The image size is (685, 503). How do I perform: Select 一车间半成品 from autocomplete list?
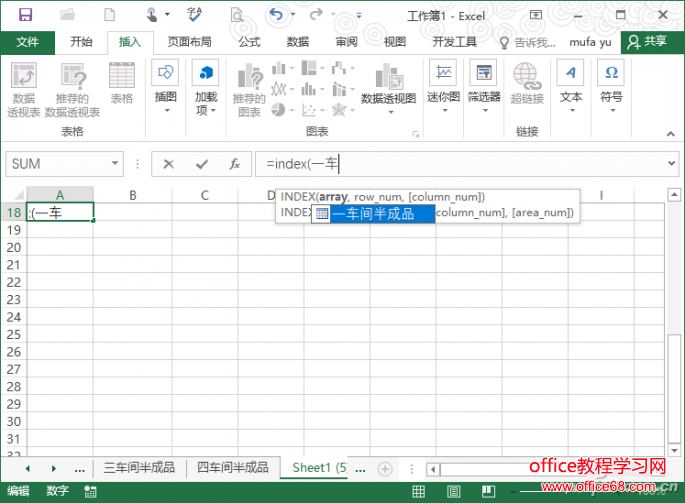[x=373, y=214]
